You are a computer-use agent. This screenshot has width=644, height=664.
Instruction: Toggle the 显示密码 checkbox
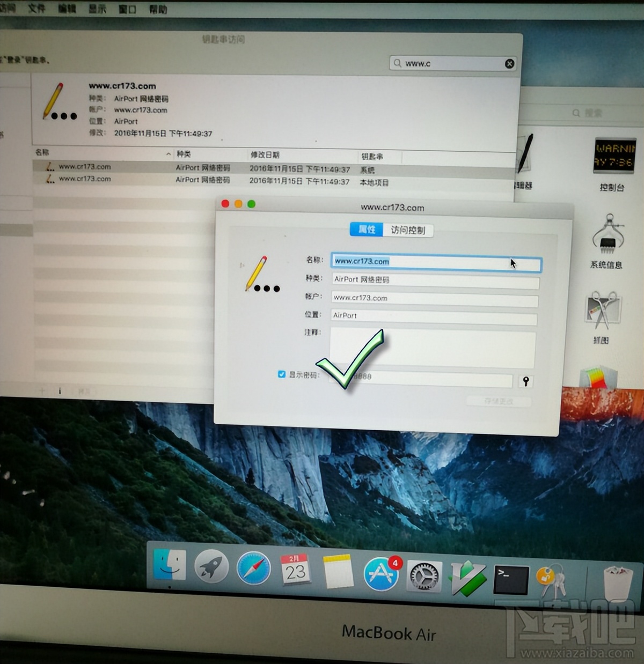(282, 374)
